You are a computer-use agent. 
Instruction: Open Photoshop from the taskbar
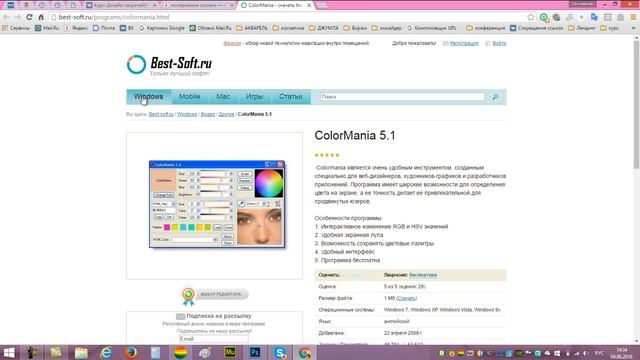coord(255,353)
